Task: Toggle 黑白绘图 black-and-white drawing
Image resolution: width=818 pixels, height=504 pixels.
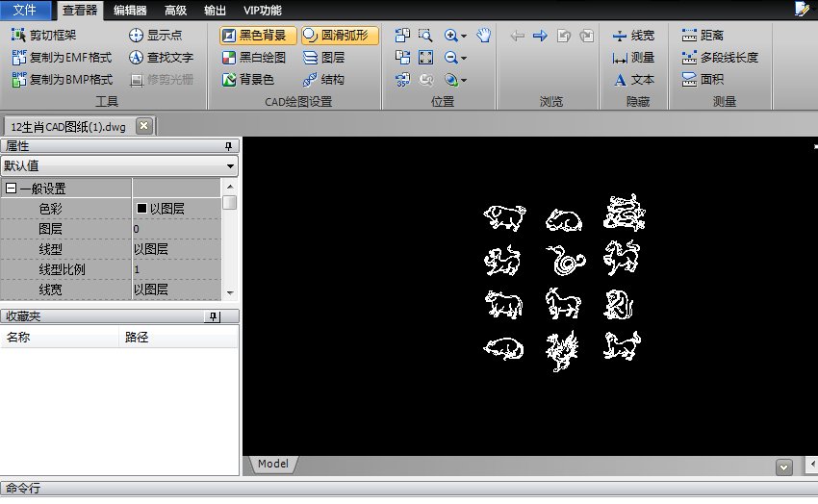Action: (253, 58)
